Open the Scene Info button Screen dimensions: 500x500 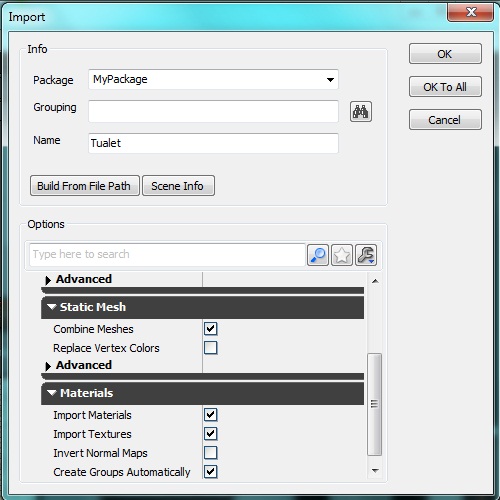[x=178, y=186]
